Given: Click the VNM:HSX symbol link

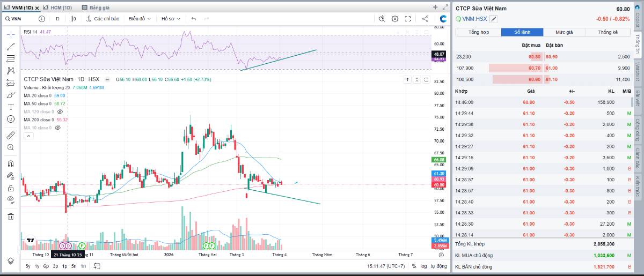Looking at the screenshot, I should (474, 19).
